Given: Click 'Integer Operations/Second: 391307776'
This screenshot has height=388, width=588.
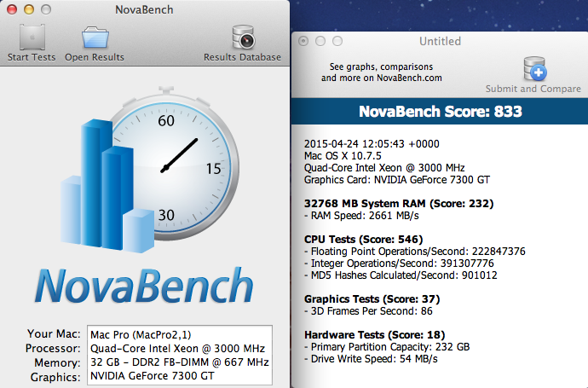Looking at the screenshot, I should [x=399, y=263].
